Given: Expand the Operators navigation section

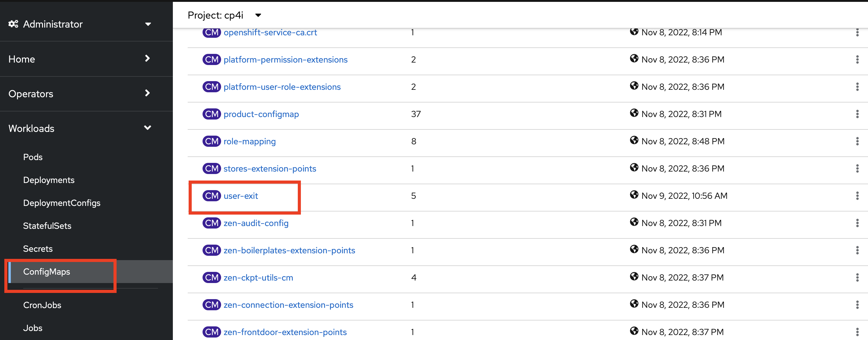Looking at the screenshot, I should tap(79, 94).
